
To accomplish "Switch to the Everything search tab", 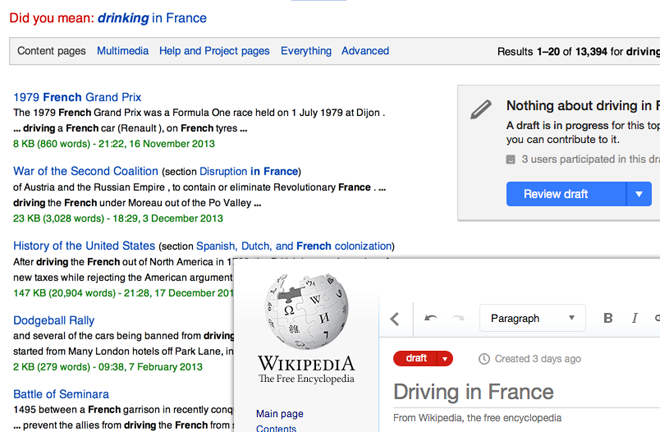I will pyautogui.click(x=306, y=51).
